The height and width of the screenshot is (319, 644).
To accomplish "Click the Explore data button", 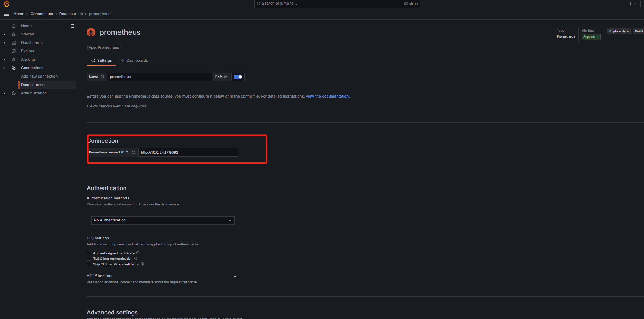I will (618, 31).
